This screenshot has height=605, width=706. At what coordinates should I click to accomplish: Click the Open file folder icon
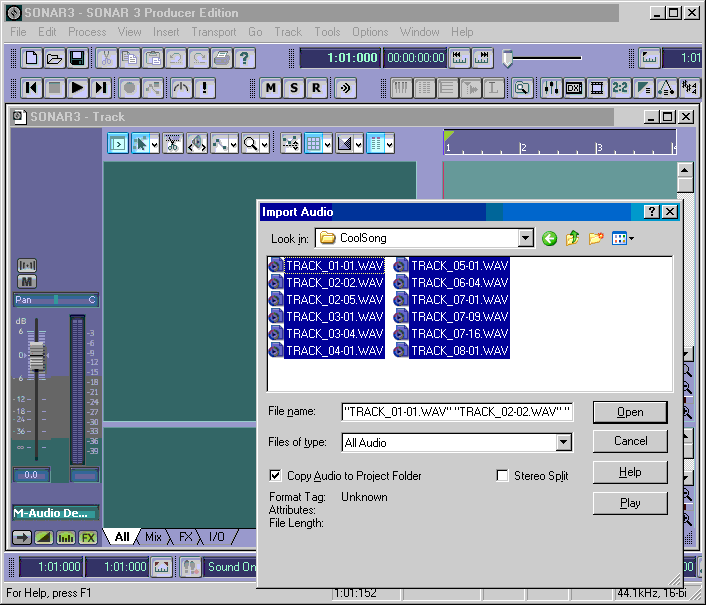[x=54, y=59]
